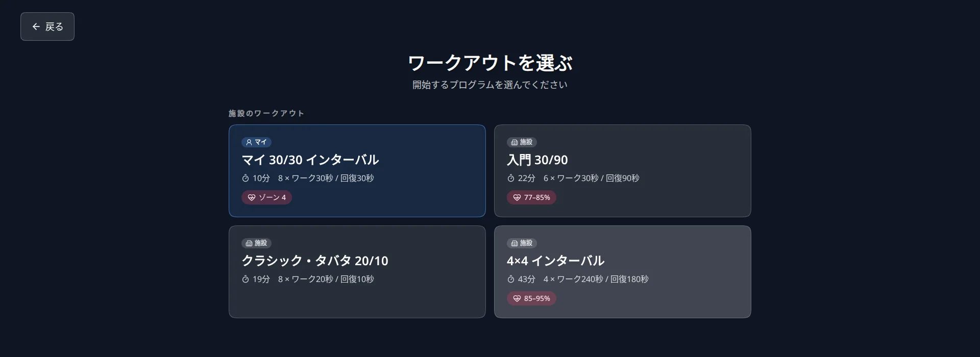
Task: Click the stopwatch icon next to 19分
Action: 246,279
